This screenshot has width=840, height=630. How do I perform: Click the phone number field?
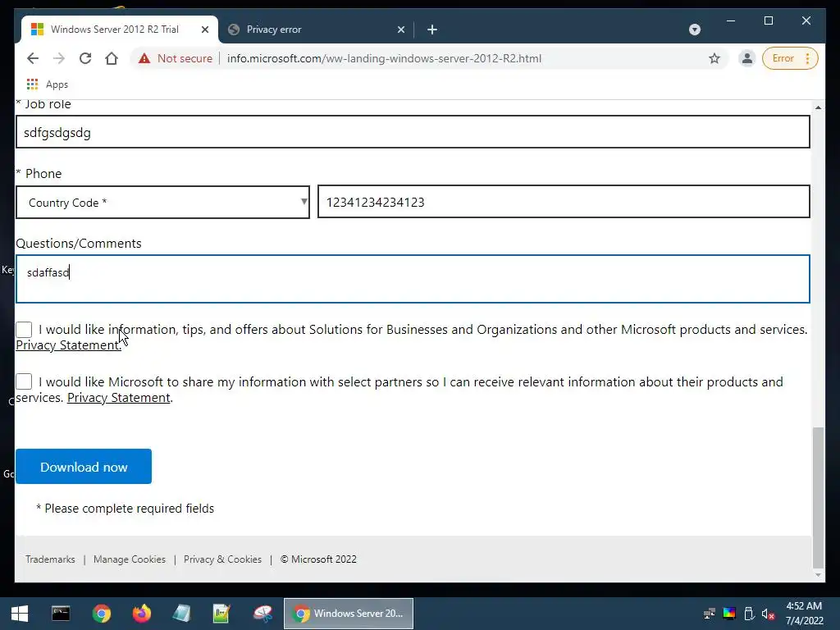click(x=564, y=202)
